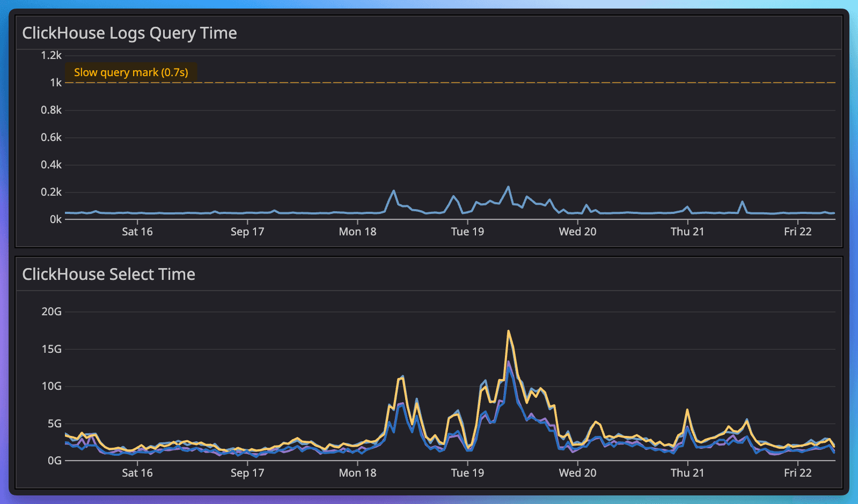The width and height of the screenshot is (858, 504).
Task: Click the dashed orange slow query threshold line
Action: tap(450, 83)
